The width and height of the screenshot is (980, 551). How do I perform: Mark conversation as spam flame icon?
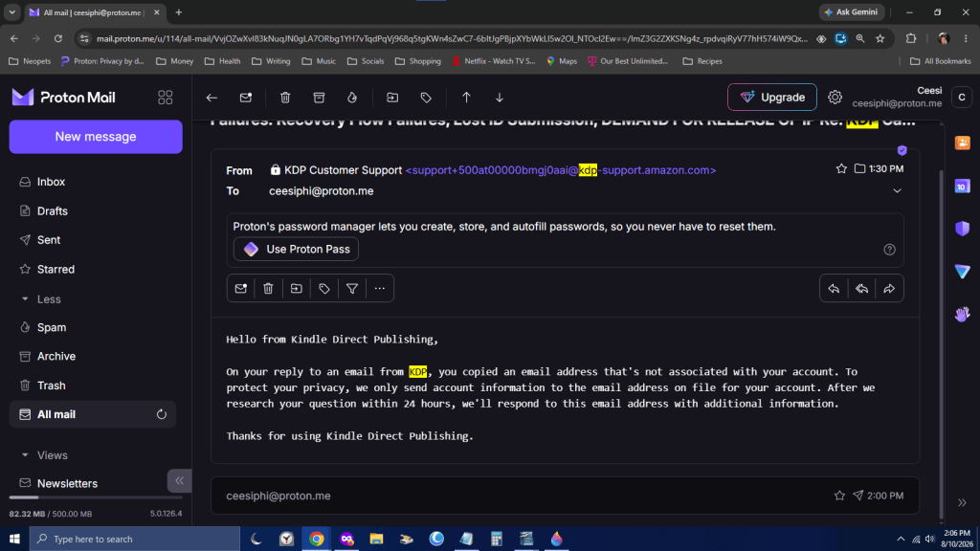pyautogui.click(x=352, y=98)
